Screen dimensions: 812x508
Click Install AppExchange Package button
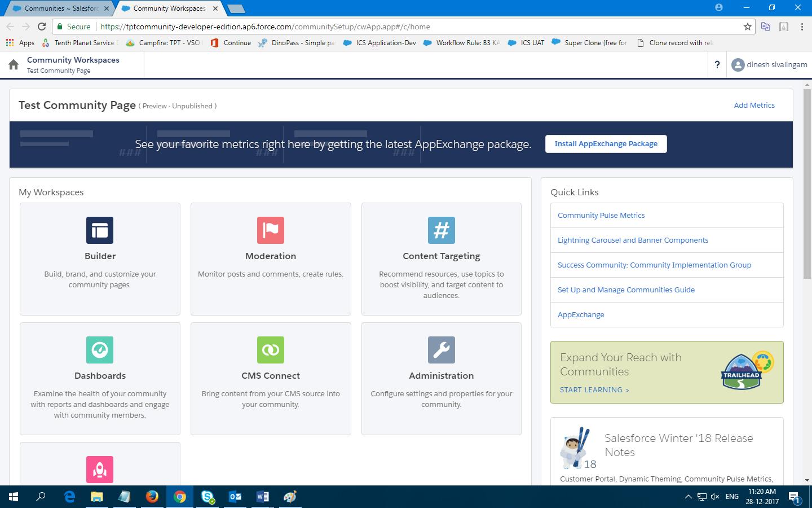606,144
